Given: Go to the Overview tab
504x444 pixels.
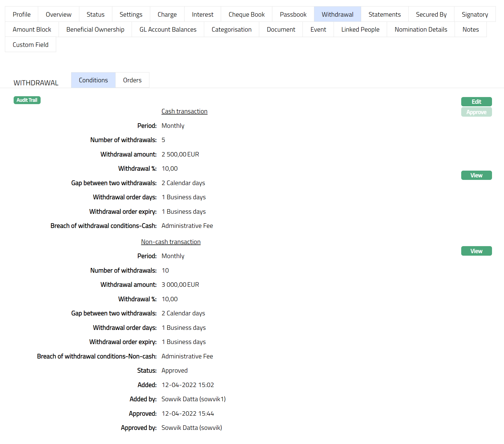Looking at the screenshot, I should [x=59, y=14].
